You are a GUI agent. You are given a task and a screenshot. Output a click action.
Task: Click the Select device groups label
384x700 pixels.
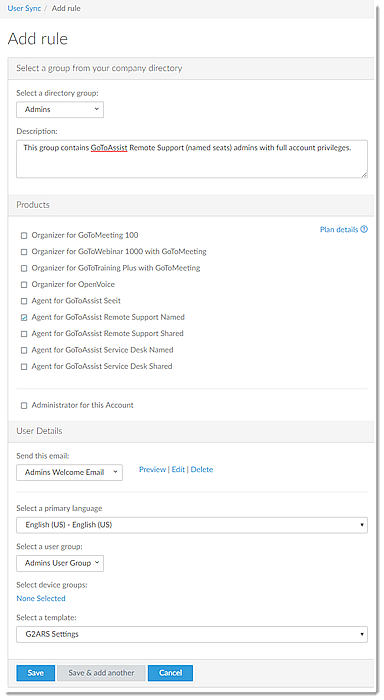(52, 585)
